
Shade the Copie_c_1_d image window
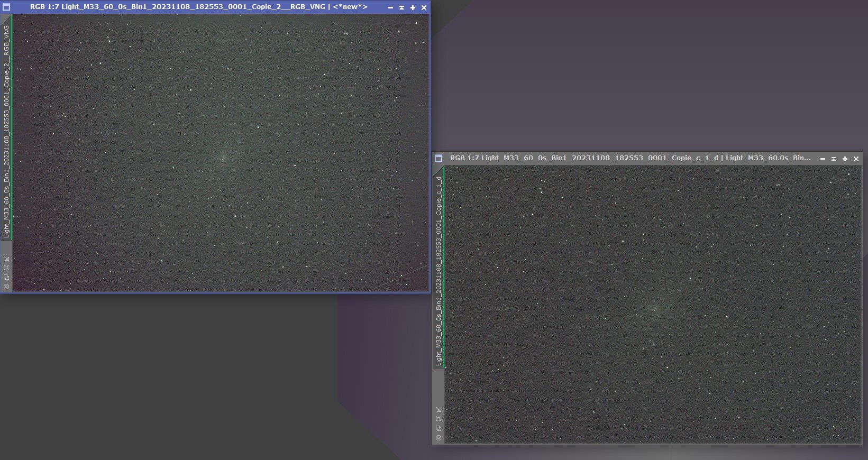(x=834, y=159)
